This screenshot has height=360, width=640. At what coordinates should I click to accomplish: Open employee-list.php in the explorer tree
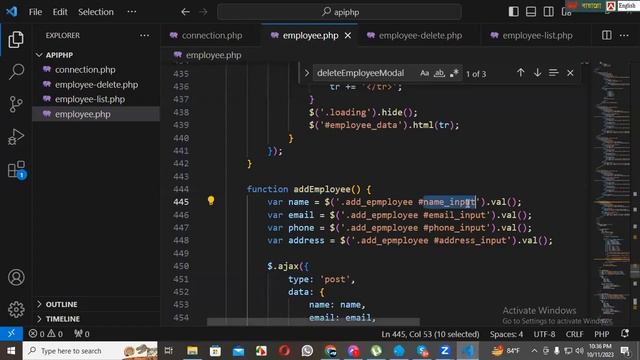click(x=90, y=99)
